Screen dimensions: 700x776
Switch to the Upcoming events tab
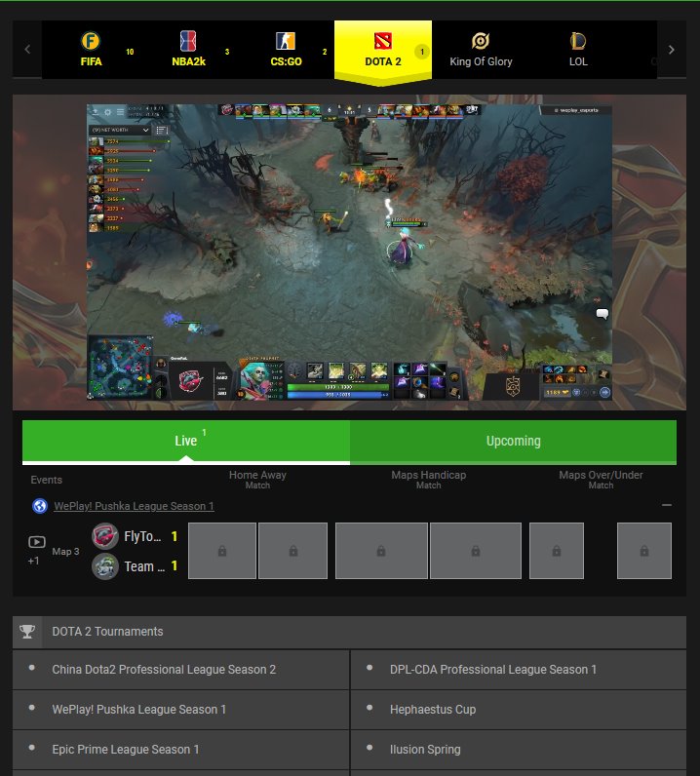(514, 442)
